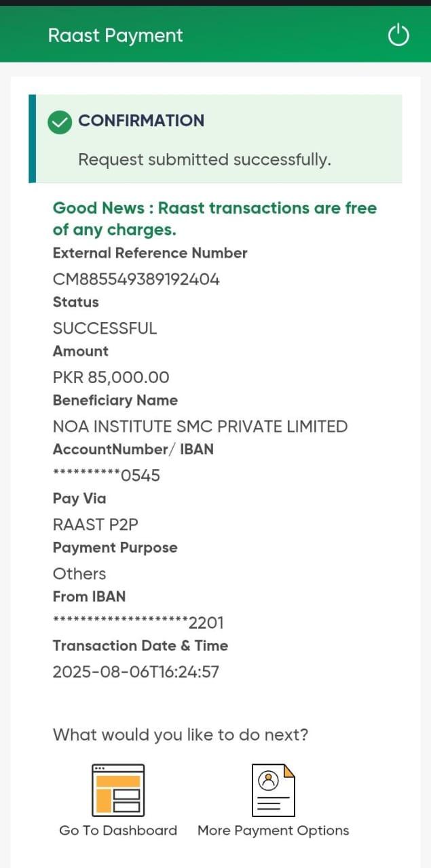Select the More Payment Options label
The height and width of the screenshot is (868, 431).
click(273, 831)
